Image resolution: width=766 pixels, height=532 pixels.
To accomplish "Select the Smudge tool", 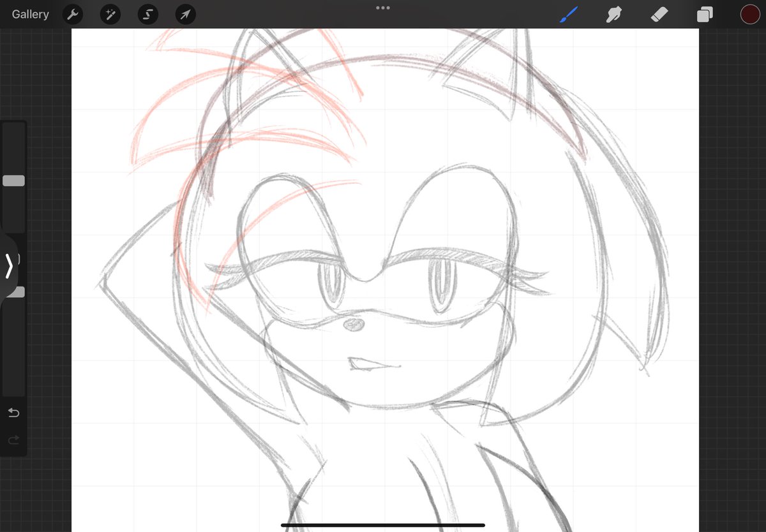I will click(614, 14).
